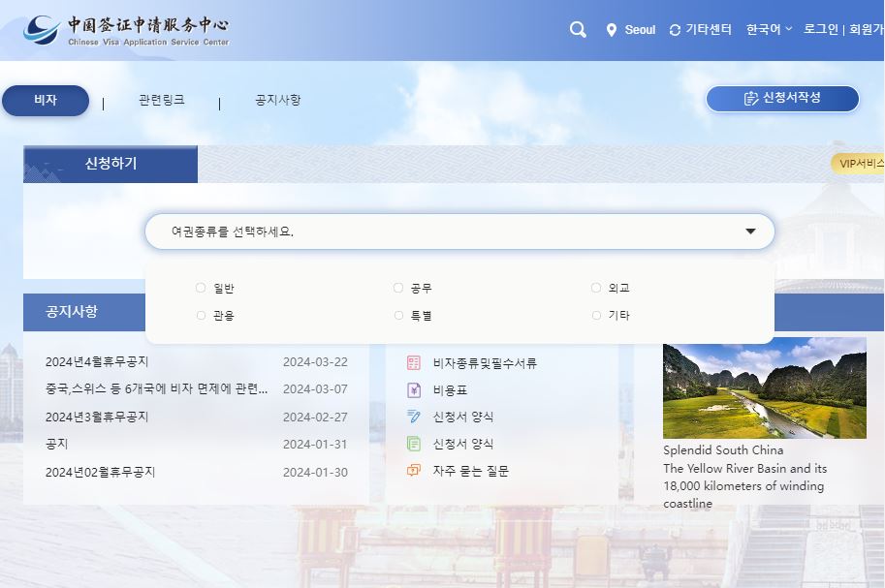Click the 여권종류를 선택하세요 combo box field
The width and height of the screenshot is (885, 588).
(x=459, y=232)
